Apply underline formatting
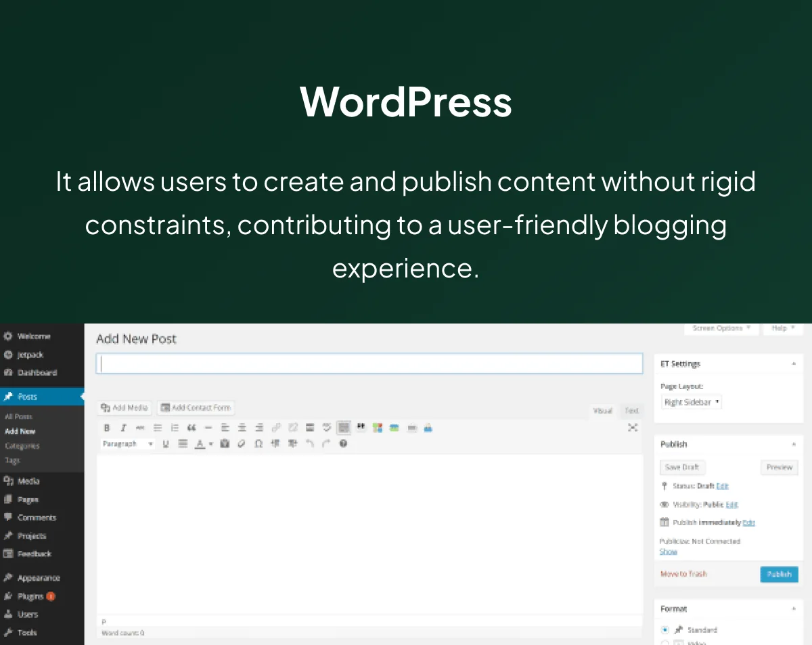812x645 pixels. (x=166, y=444)
